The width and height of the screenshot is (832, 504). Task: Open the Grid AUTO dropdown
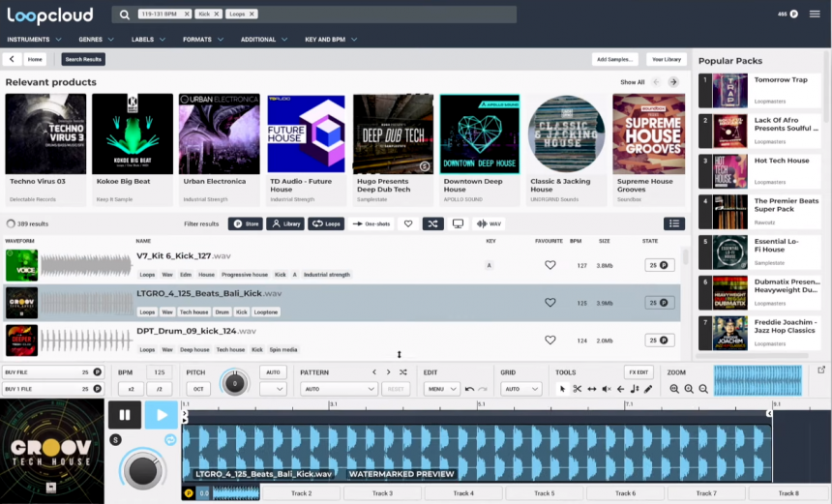click(x=520, y=389)
